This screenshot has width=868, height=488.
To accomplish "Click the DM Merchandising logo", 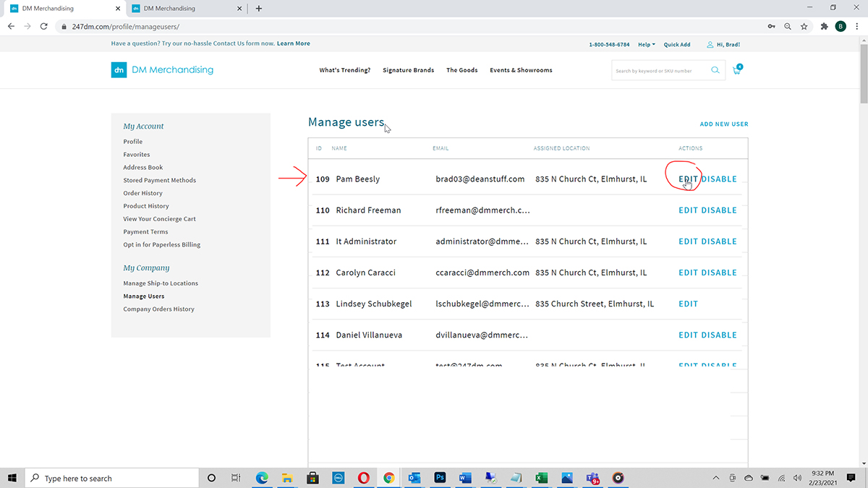I will (x=162, y=70).
